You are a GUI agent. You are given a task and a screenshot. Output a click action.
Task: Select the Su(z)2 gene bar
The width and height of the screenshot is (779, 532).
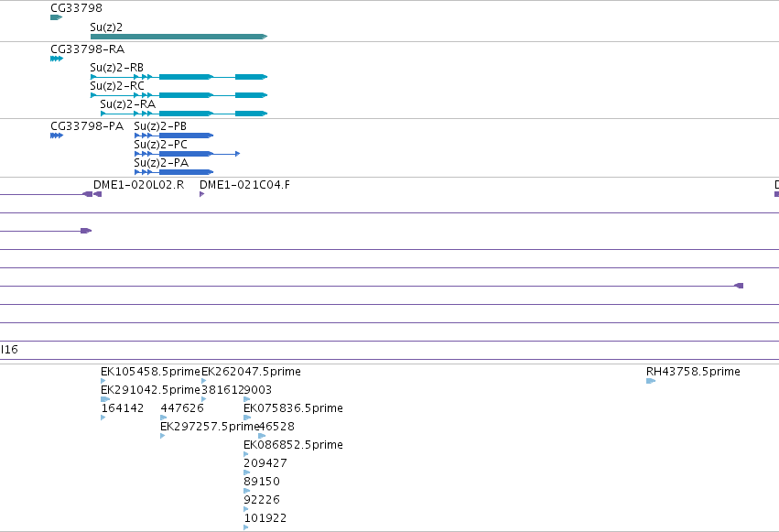coord(179,37)
